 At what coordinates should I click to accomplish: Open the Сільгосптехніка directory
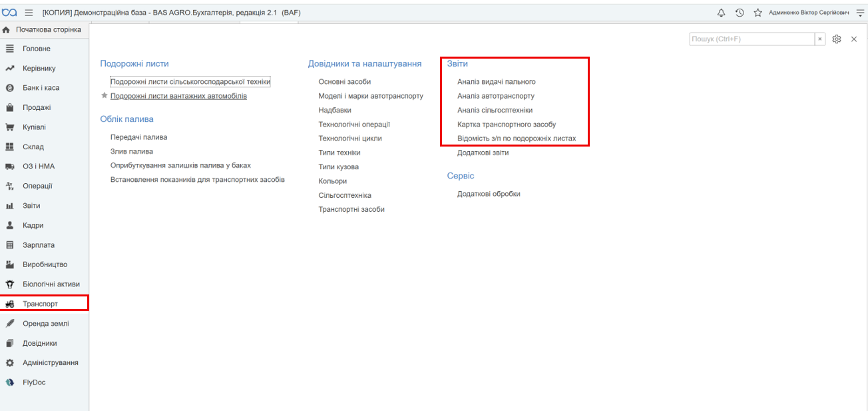[x=345, y=195]
